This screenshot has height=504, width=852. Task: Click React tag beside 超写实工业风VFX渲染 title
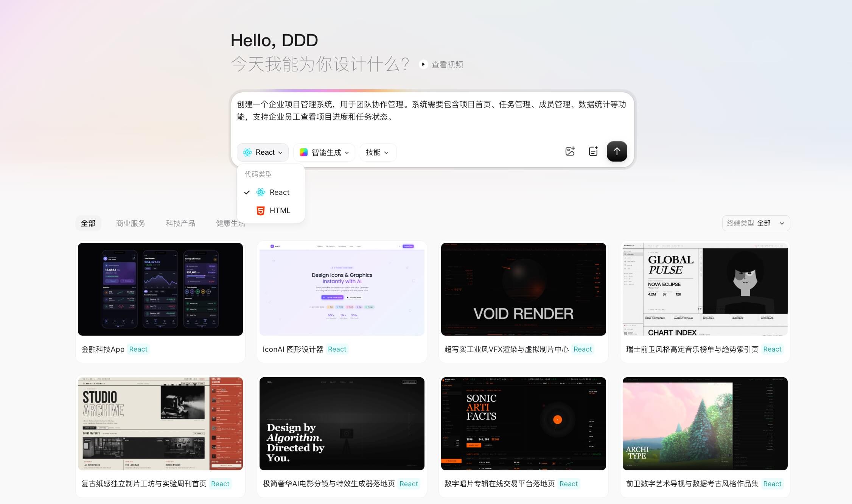point(583,349)
